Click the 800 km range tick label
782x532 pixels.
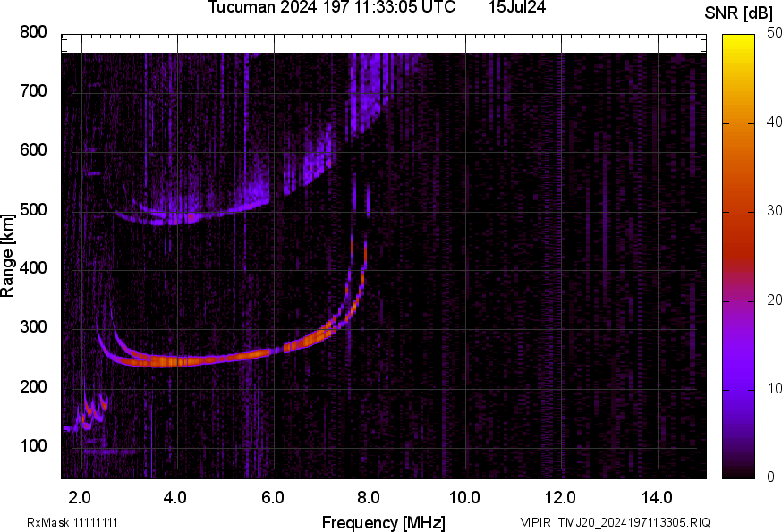(x=34, y=32)
